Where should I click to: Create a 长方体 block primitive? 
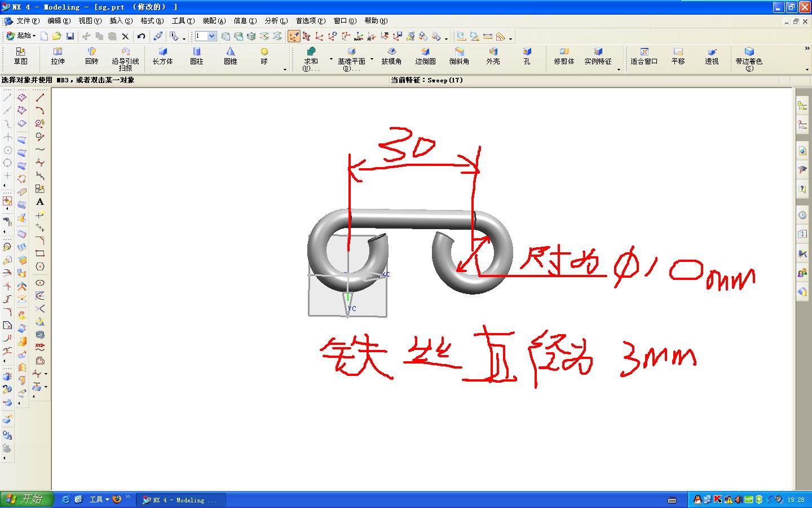pyautogui.click(x=162, y=56)
